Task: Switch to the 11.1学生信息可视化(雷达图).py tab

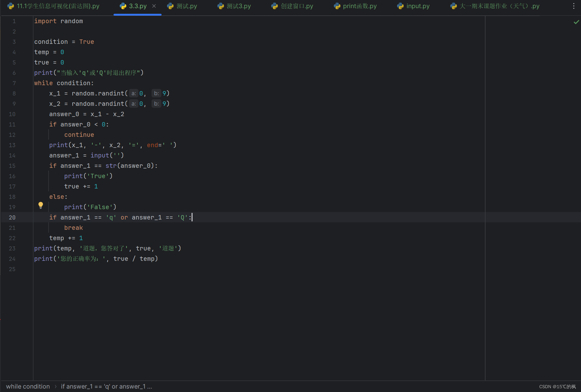Action: coord(54,6)
